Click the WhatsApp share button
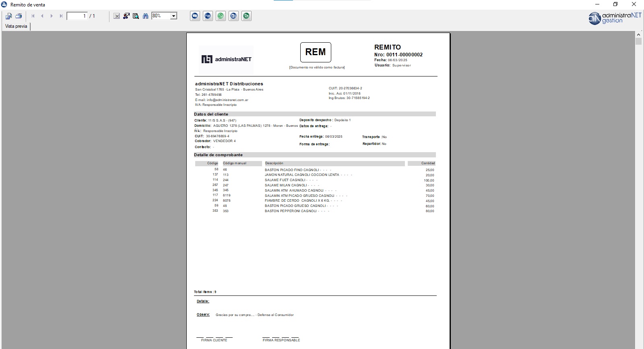The width and height of the screenshot is (644, 349). point(221,16)
